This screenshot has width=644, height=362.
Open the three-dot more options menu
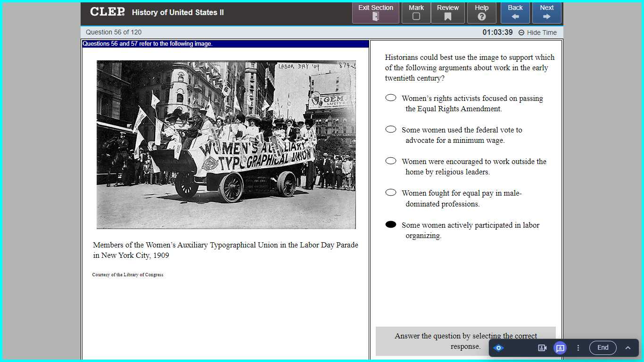pyautogui.click(x=578, y=348)
